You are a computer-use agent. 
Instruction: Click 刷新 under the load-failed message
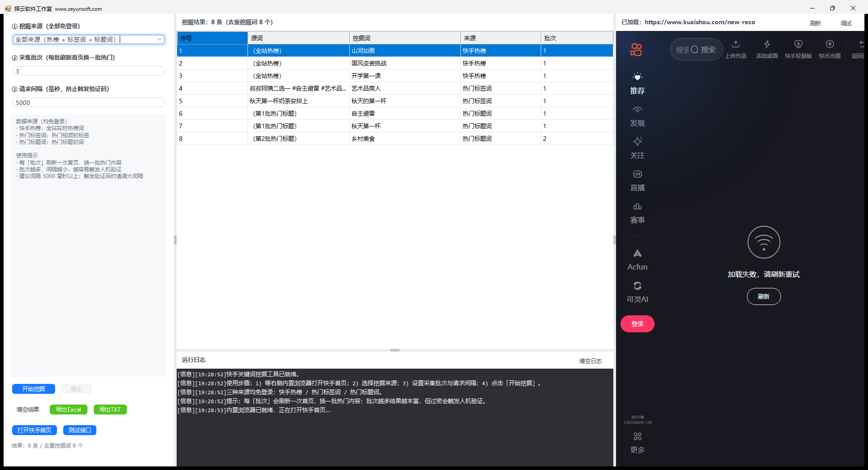tap(764, 296)
